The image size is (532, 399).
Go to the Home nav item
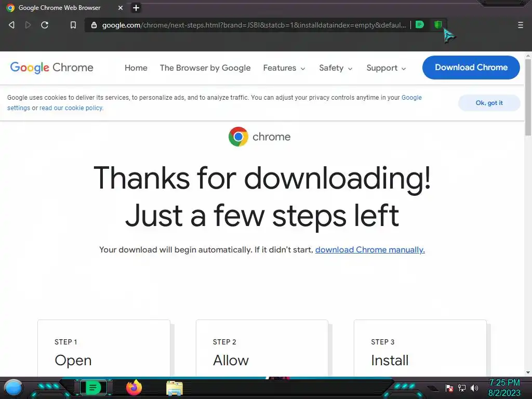click(x=136, y=68)
